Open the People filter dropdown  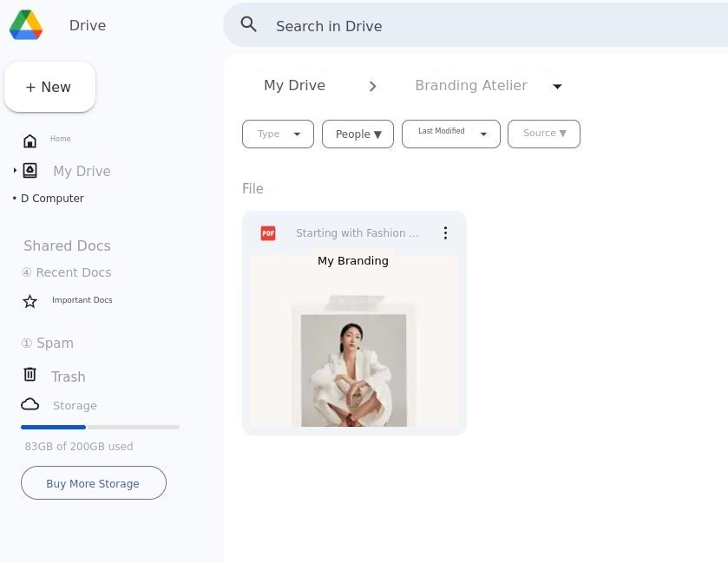point(357,134)
